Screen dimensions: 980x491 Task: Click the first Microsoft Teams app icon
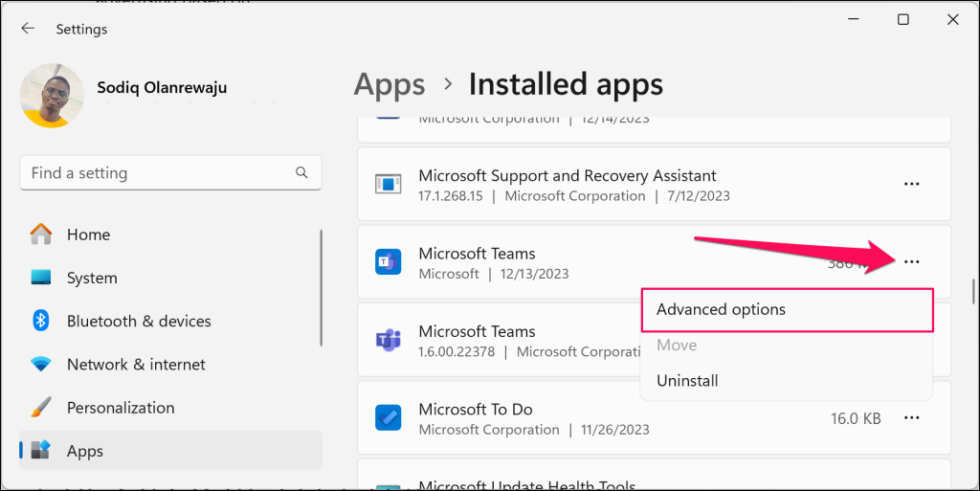[388, 262]
